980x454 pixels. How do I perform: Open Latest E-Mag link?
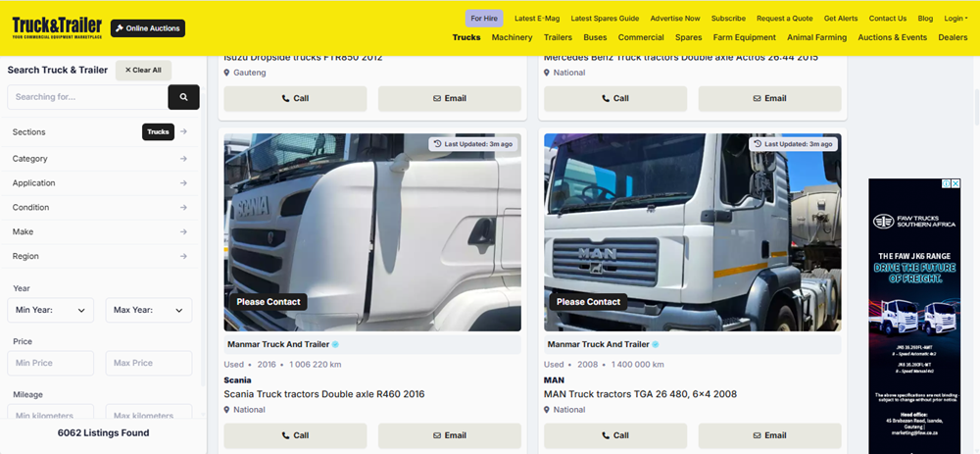[537, 19]
